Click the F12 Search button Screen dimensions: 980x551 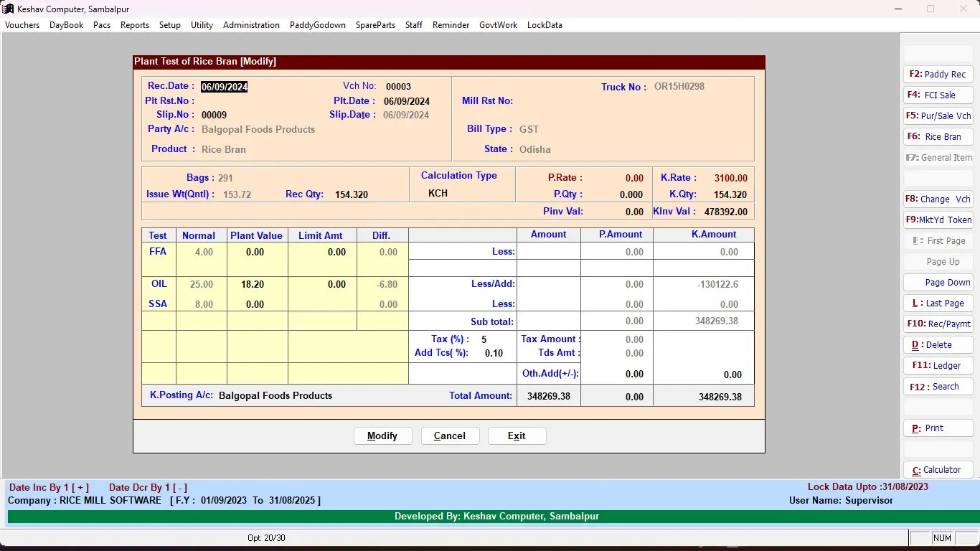[938, 387]
